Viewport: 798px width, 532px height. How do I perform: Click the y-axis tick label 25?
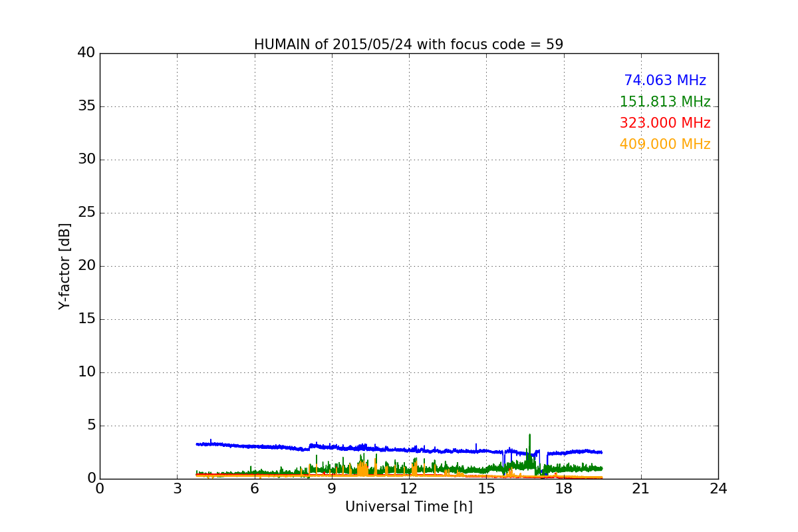[x=86, y=213]
